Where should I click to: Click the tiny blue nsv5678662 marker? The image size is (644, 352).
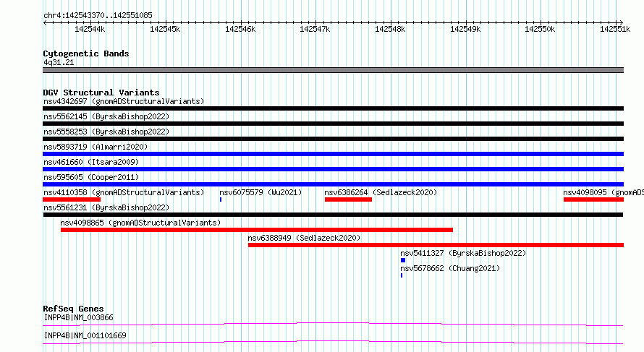402,275
